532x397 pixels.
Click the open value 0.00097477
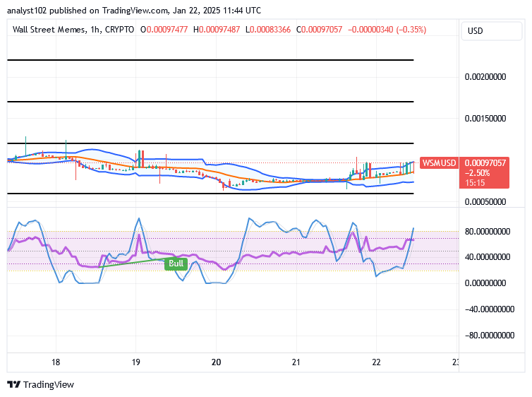167,30
